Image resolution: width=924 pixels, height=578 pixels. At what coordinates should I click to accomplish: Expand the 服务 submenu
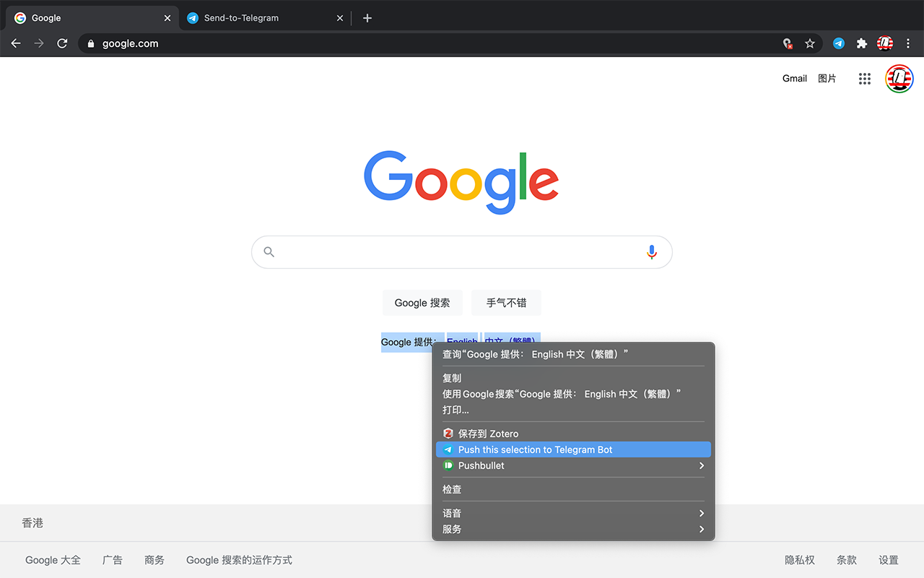pos(573,529)
